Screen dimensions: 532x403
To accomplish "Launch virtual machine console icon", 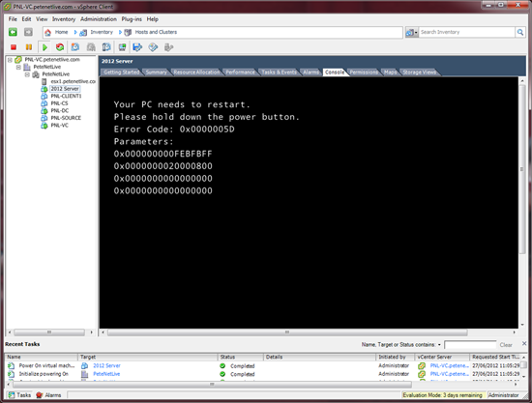I will pyautogui.click(x=122, y=47).
